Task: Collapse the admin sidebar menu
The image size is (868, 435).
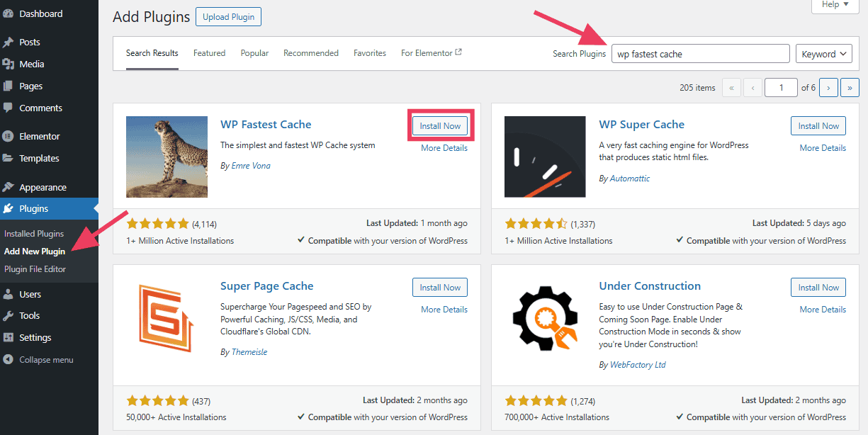Action: click(x=10, y=359)
